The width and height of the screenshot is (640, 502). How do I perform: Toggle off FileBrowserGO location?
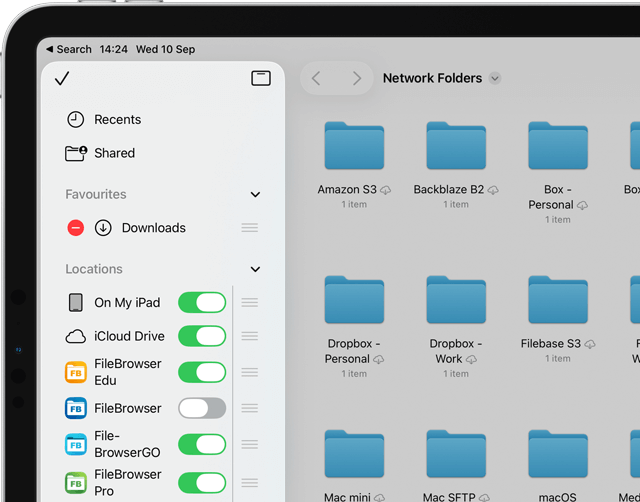click(x=202, y=444)
